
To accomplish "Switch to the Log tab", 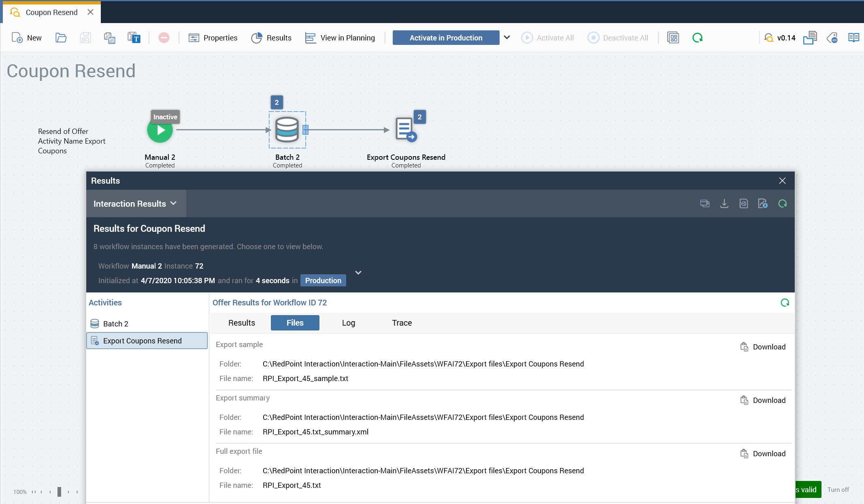I will pyautogui.click(x=348, y=323).
